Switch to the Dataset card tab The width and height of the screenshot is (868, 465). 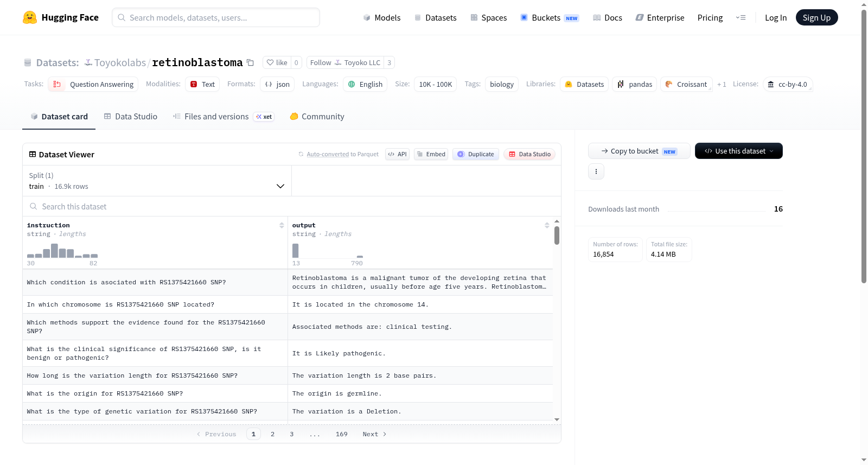click(59, 116)
